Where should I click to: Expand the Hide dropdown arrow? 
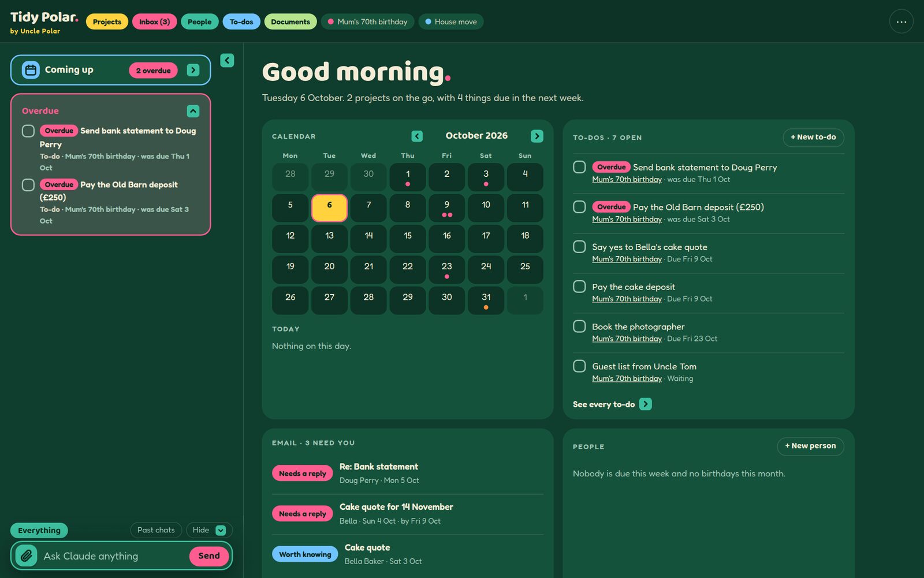(x=221, y=530)
